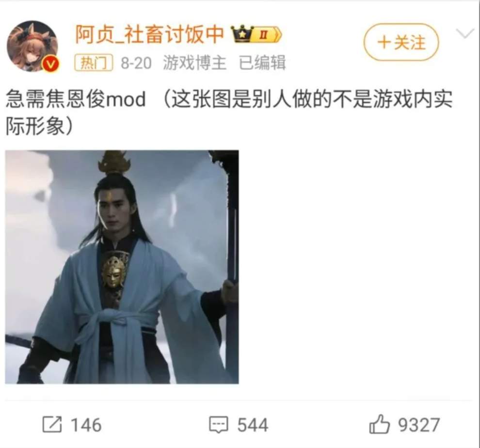Follow the user with +关注 button
This screenshot has height=448, width=480.
coord(401,42)
